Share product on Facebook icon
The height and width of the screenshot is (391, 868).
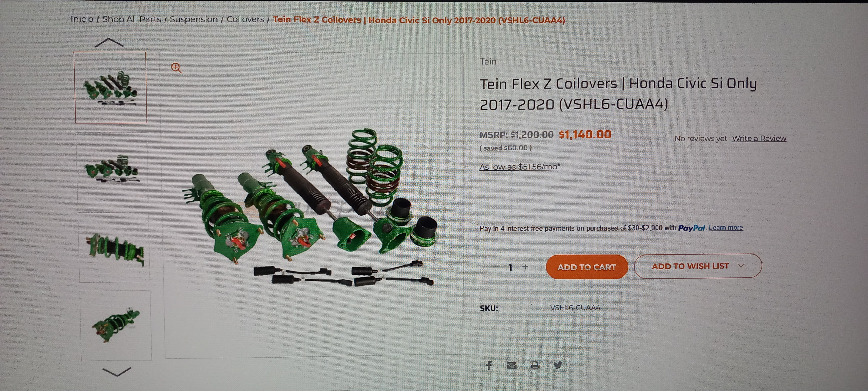click(489, 365)
